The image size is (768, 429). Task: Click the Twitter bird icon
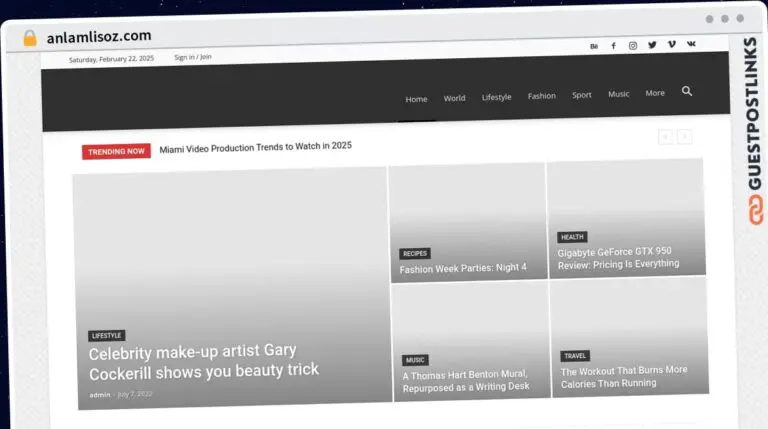[x=652, y=45]
